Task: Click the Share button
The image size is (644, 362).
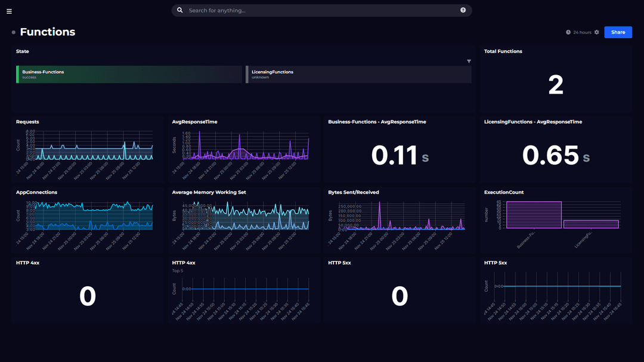Action: pos(618,32)
